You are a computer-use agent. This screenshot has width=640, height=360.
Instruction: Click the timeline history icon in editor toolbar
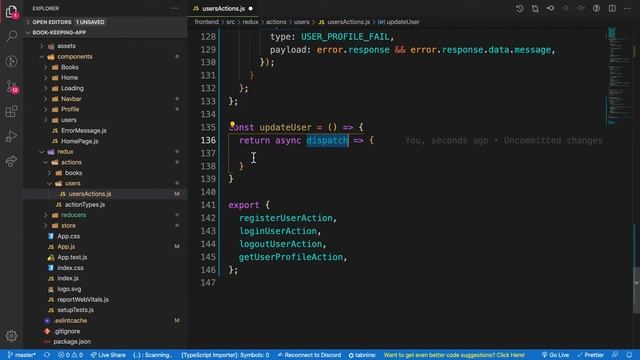click(x=520, y=9)
